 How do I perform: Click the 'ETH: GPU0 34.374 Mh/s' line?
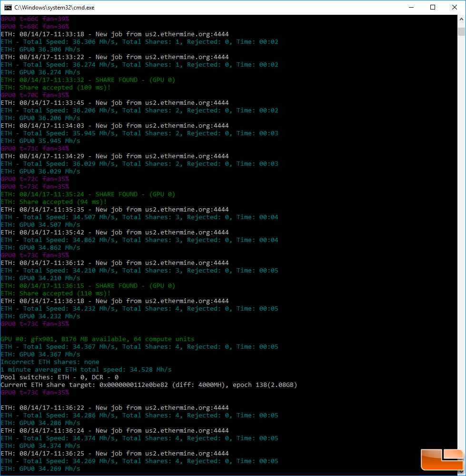coord(40,446)
